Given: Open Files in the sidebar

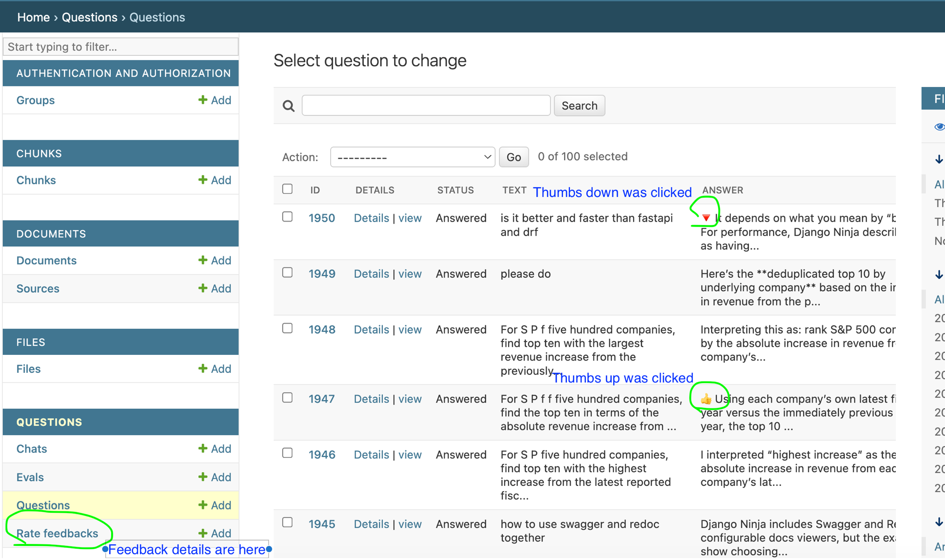Looking at the screenshot, I should click(x=28, y=369).
